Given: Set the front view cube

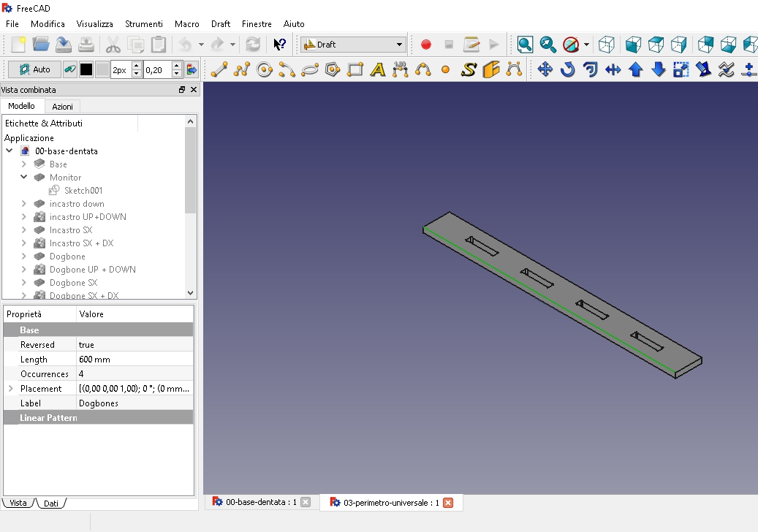Looking at the screenshot, I should (633, 45).
